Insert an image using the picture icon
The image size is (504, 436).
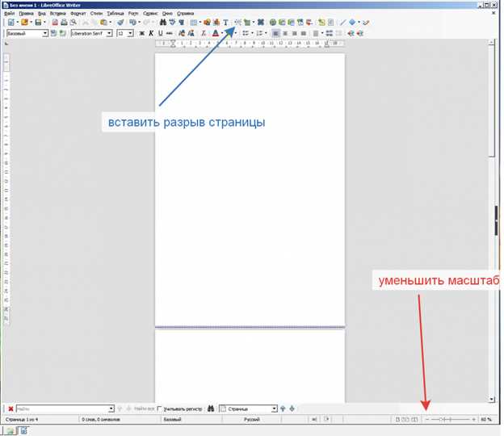pos(207,23)
